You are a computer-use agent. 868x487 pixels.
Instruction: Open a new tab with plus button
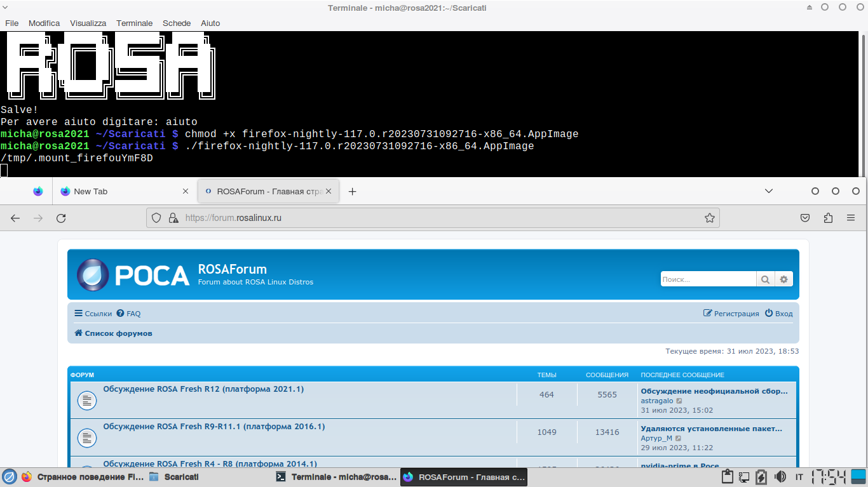(353, 191)
